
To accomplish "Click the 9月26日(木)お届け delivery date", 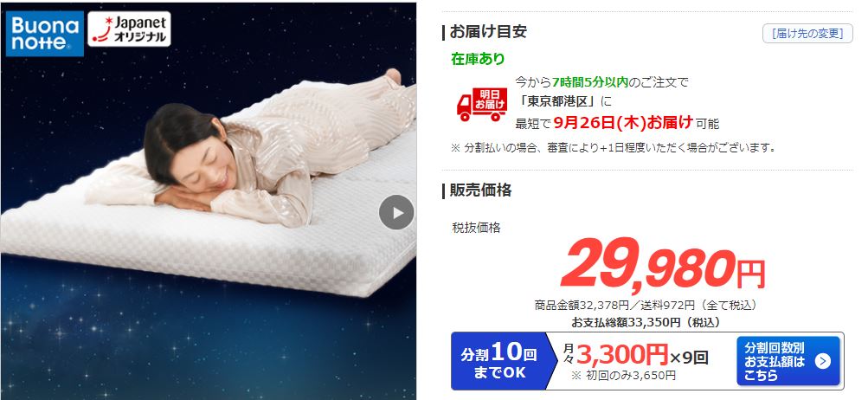I will pos(623,122).
